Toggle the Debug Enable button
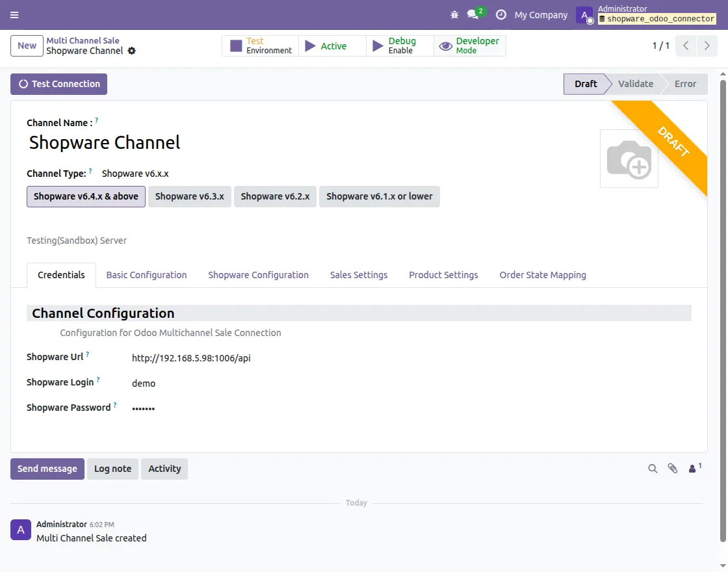The height and width of the screenshot is (572, 728). point(400,45)
